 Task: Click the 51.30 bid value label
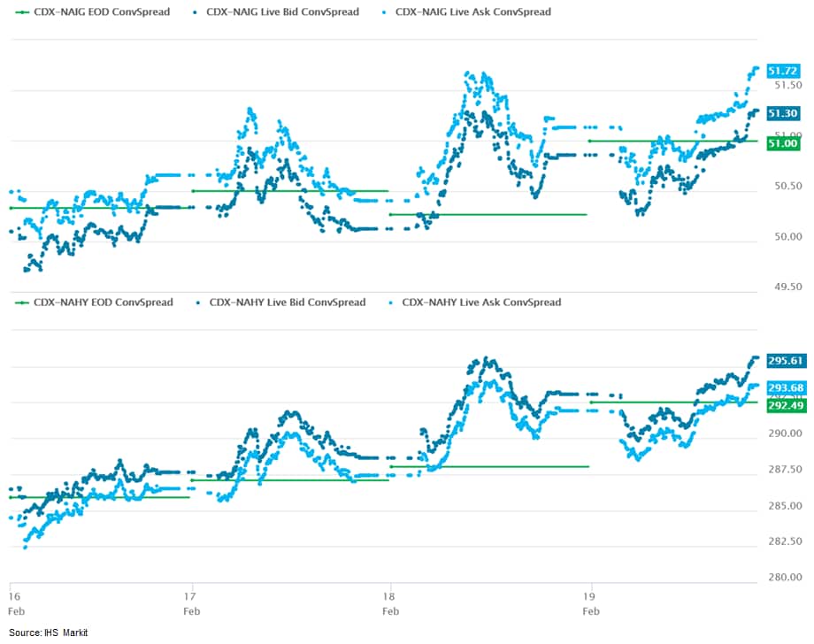point(784,114)
